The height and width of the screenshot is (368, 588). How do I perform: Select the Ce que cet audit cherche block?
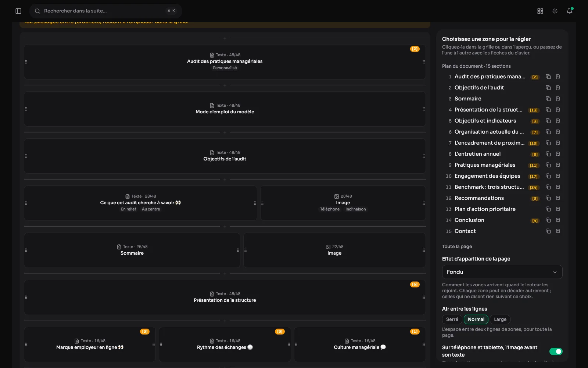[140, 203]
